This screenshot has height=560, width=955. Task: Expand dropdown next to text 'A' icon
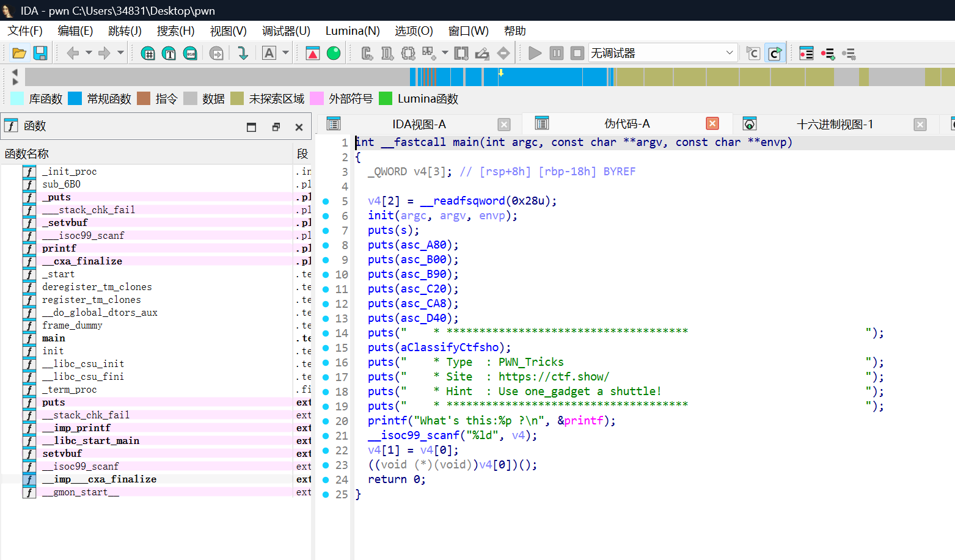pos(285,53)
